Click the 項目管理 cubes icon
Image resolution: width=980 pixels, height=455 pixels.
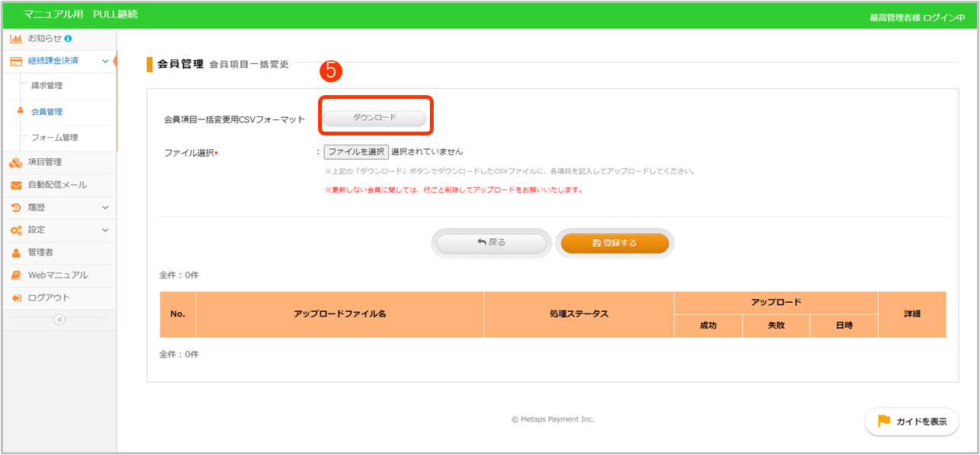tap(15, 162)
